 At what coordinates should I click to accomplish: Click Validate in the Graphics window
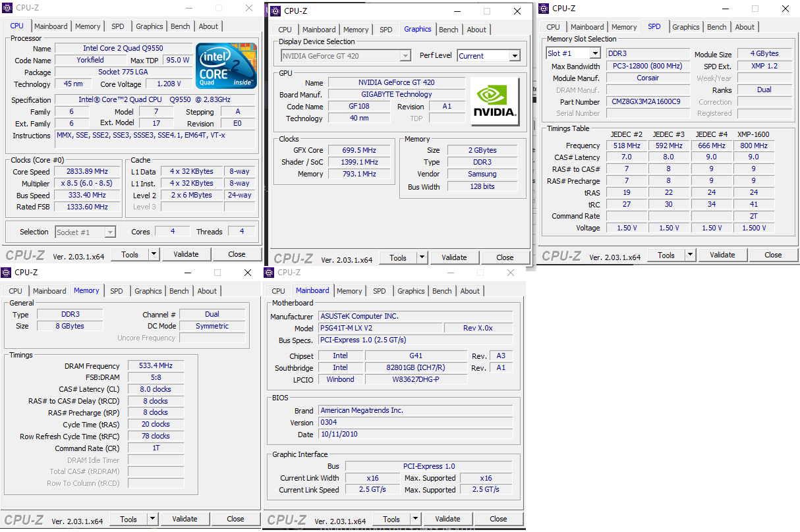tap(454, 257)
